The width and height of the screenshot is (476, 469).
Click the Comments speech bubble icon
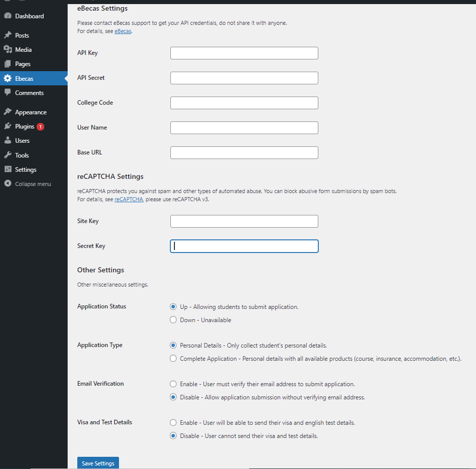click(x=8, y=92)
